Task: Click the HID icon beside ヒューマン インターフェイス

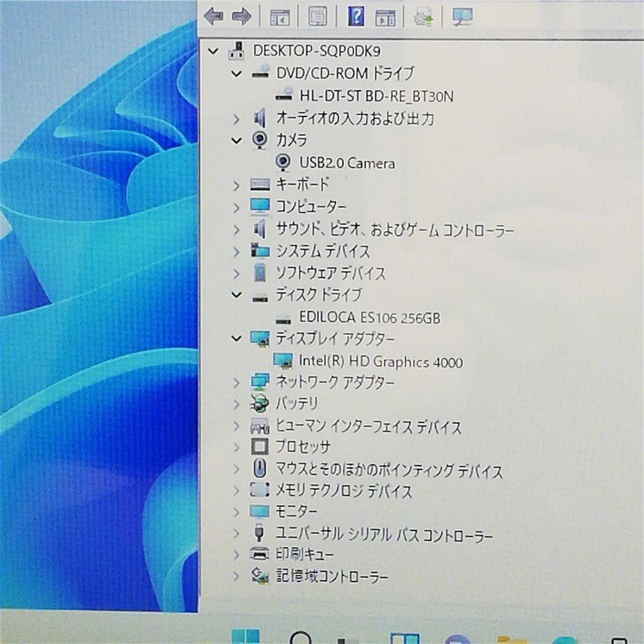Action: [x=260, y=426]
